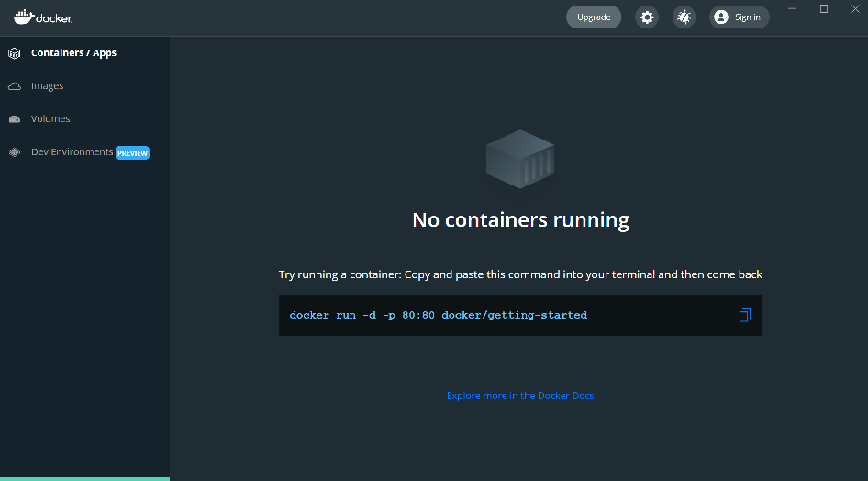Click the PREVIEW badge
The width and height of the screenshot is (868, 481).
132,152
